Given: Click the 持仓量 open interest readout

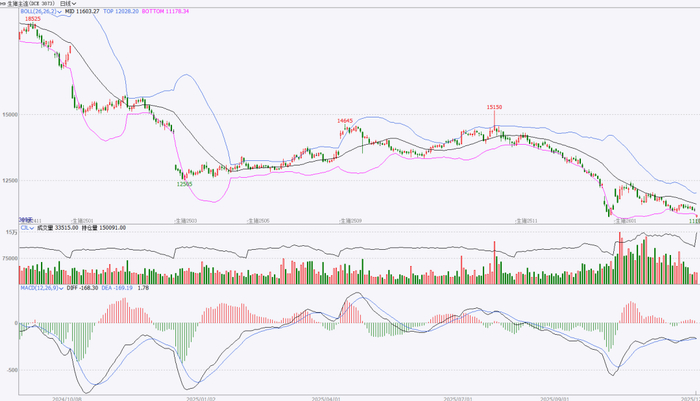Looking at the screenshot, I should [x=104, y=228].
